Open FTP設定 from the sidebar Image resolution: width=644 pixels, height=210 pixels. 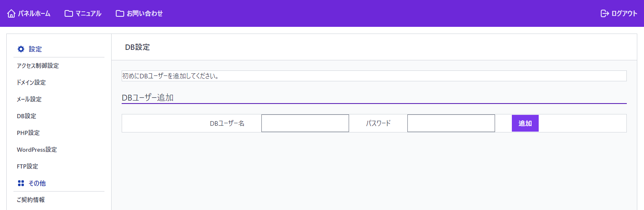(x=27, y=166)
